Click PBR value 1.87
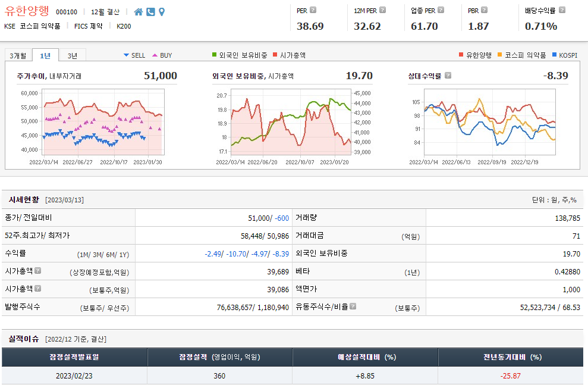 click(478, 26)
